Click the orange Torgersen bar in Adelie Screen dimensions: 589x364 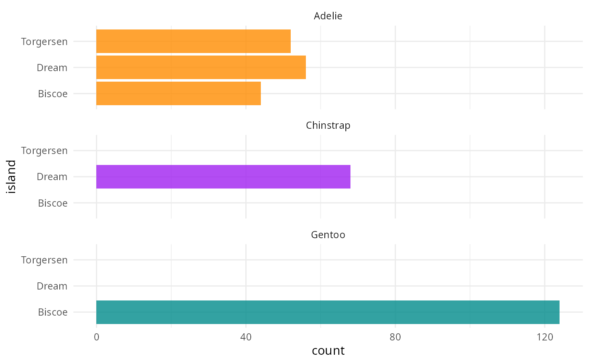(x=193, y=41)
